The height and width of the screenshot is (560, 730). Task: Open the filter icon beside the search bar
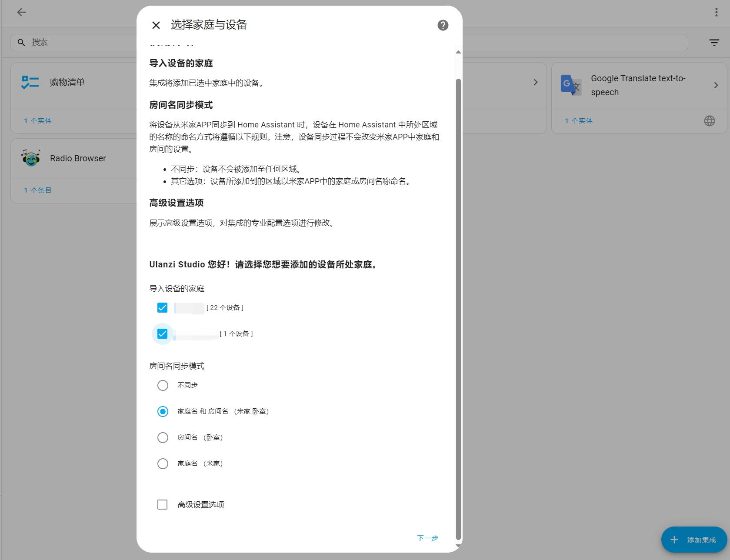pos(714,42)
